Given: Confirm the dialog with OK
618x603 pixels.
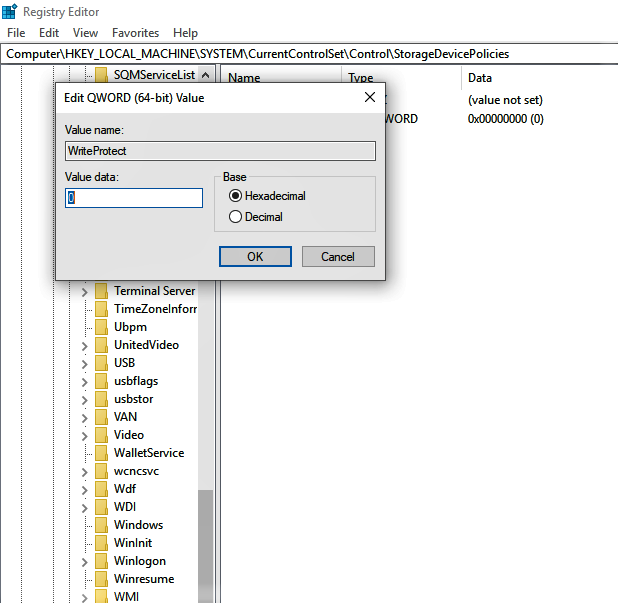Looking at the screenshot, I should [x=255, y=257].
